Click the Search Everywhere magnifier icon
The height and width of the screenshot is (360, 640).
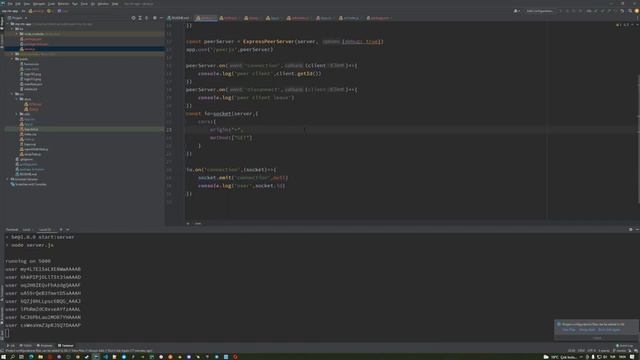(x=629, y=11)
